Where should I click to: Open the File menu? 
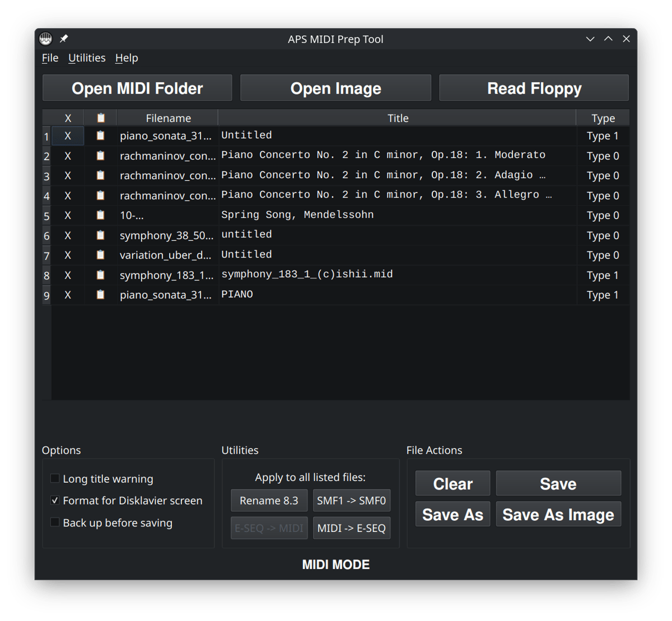point(50,58)
